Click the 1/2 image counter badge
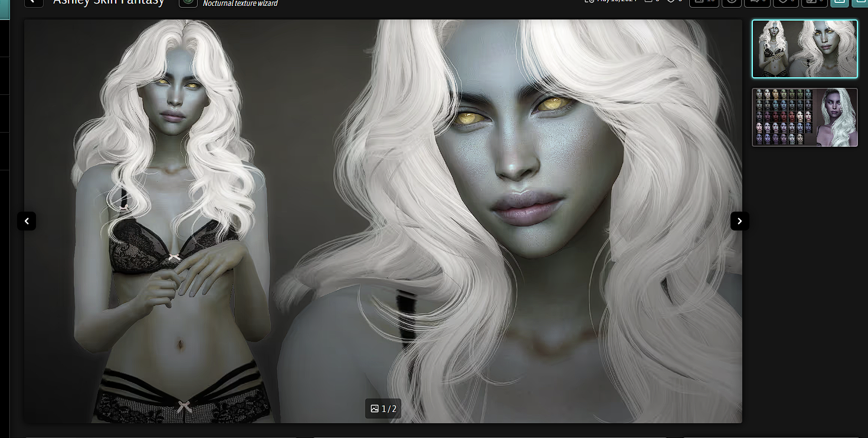The width and height of the screenshot is (868, 438). [383, 409]
